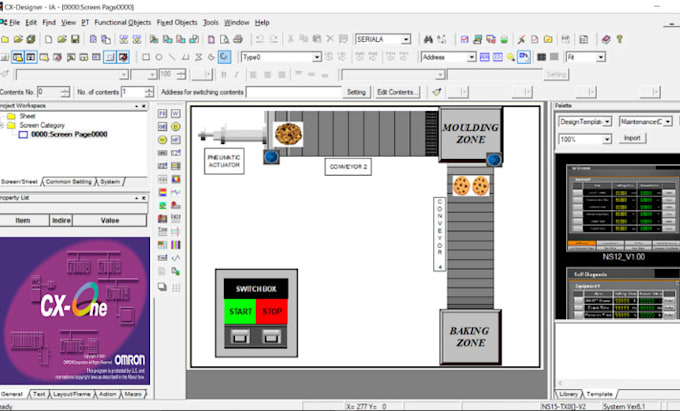Click the Edit Contents button
The image size is (680, 411).
[396, 92]
